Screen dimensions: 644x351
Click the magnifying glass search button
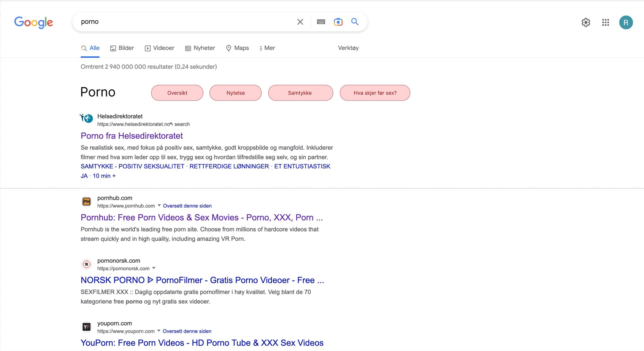355,22
